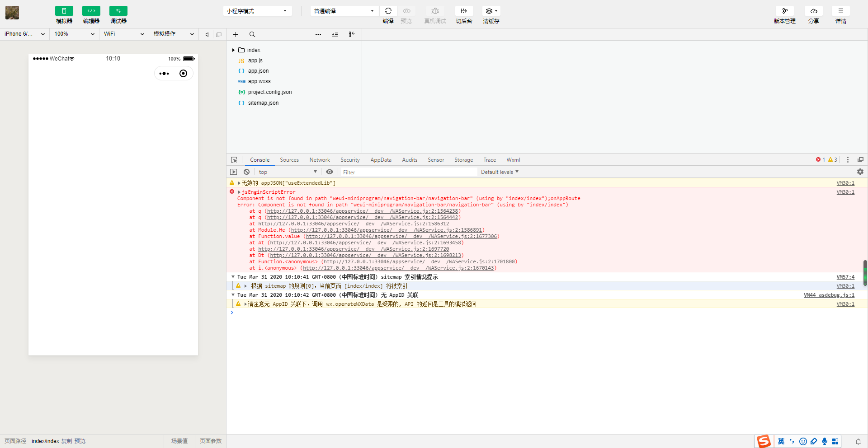Viewport: 868px width, 448px height.
Task: Click the collapse file tree icon
Action: coord(335,34)
